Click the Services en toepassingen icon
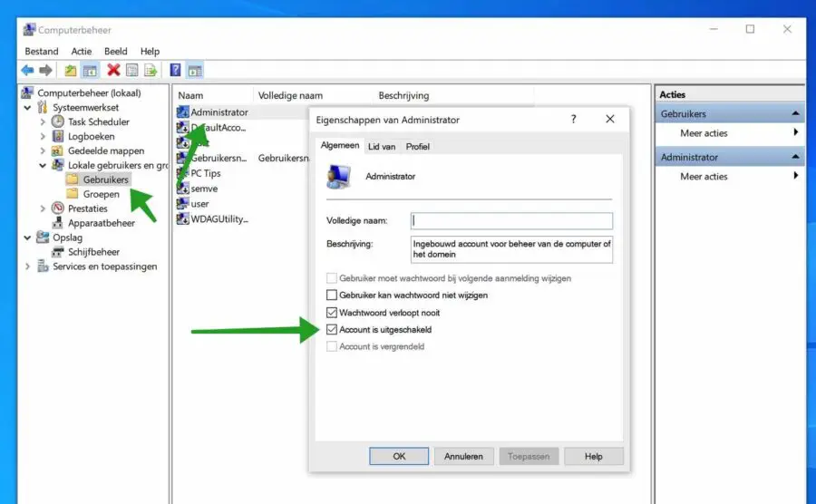 (43, 267)
